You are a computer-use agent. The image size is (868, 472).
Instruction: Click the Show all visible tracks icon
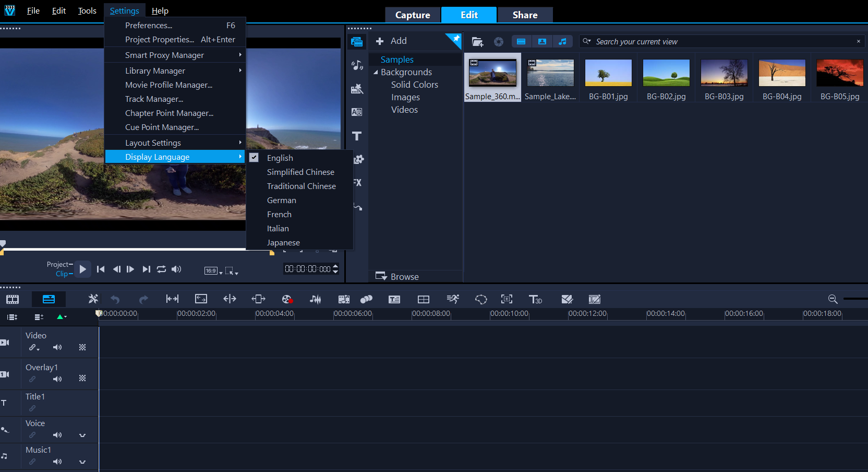pos(12,317)
